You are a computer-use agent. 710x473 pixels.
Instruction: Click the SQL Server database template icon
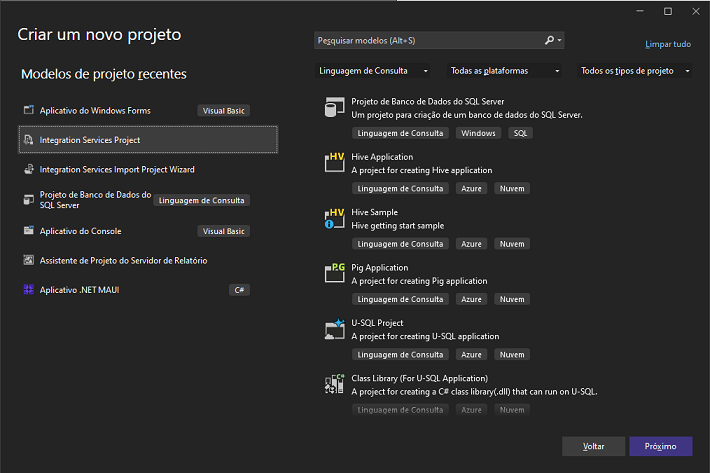(334, 107)
